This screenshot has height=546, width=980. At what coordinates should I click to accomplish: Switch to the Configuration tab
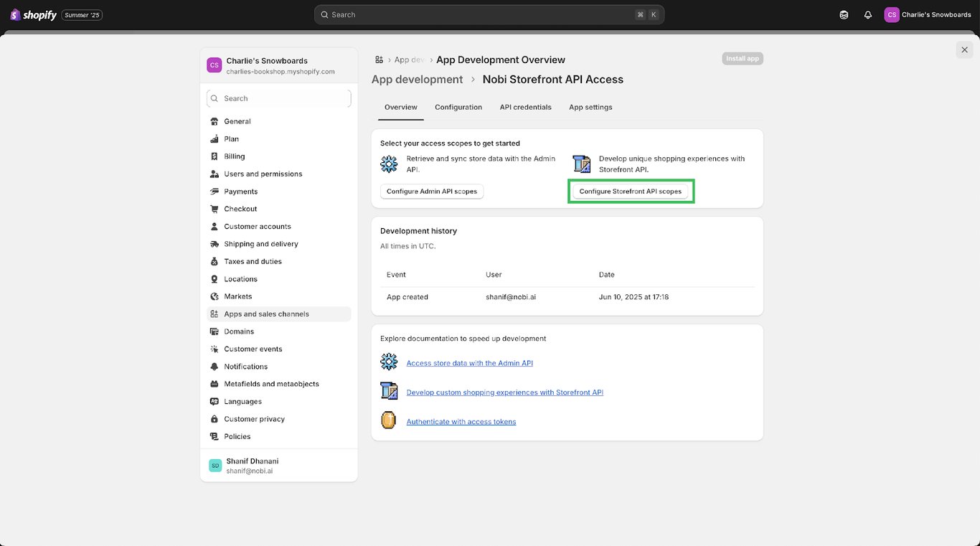[458, 108]
